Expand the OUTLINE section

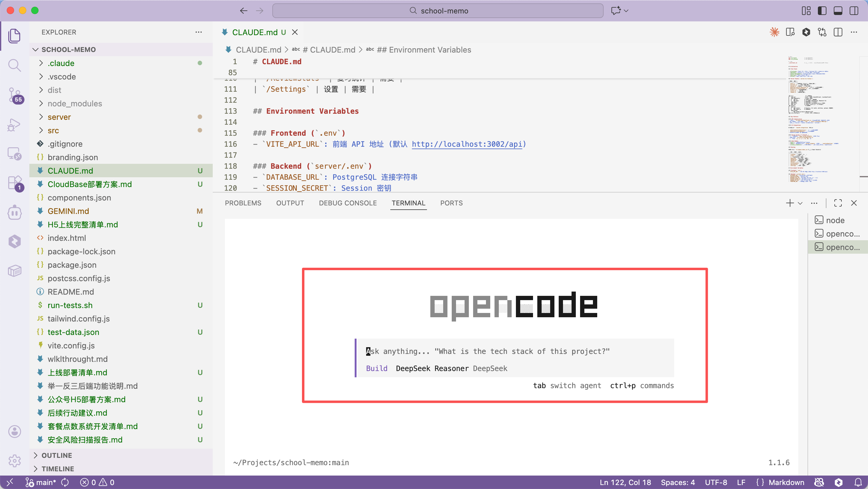tap(57, 455)
